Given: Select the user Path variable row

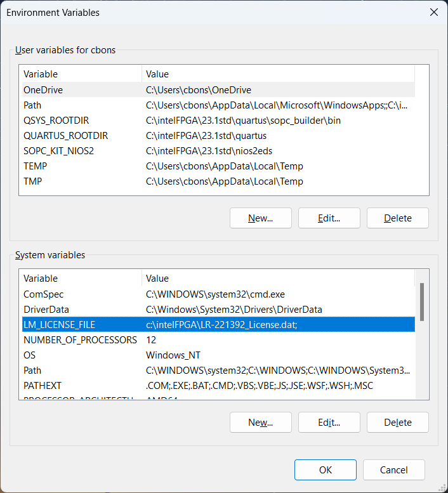Looking at the screenshot, I should [32, 105].
